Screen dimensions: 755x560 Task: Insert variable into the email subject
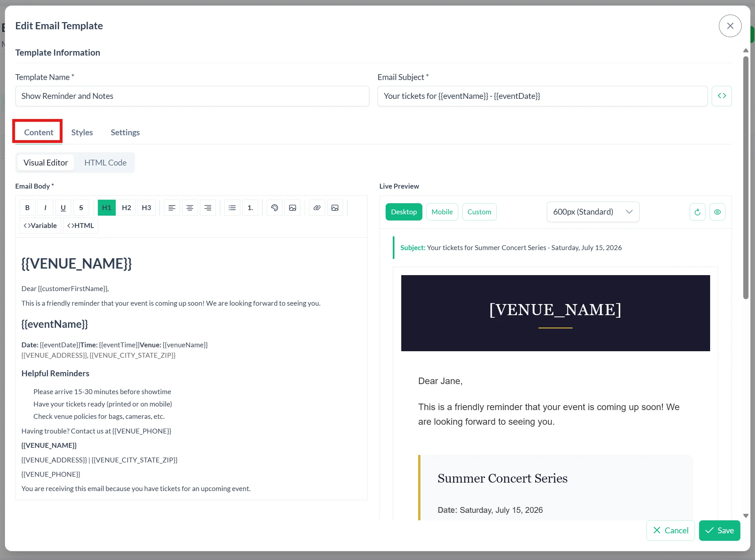tap(722, 96)
